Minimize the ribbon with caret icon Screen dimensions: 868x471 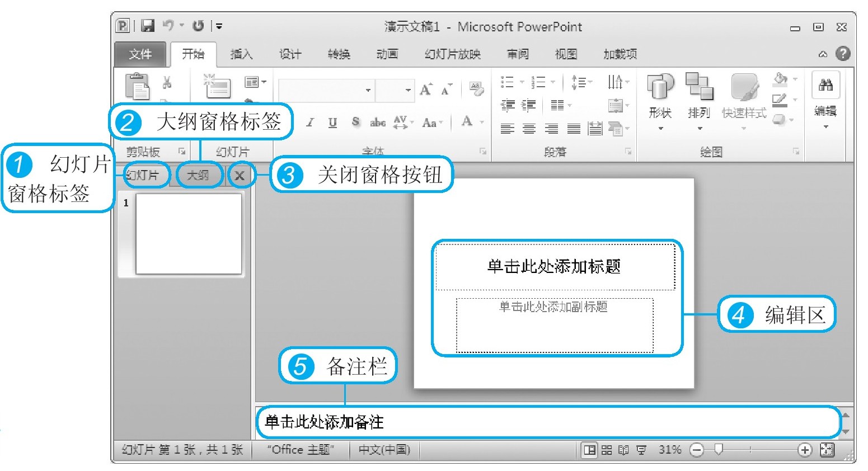[823, 54]
